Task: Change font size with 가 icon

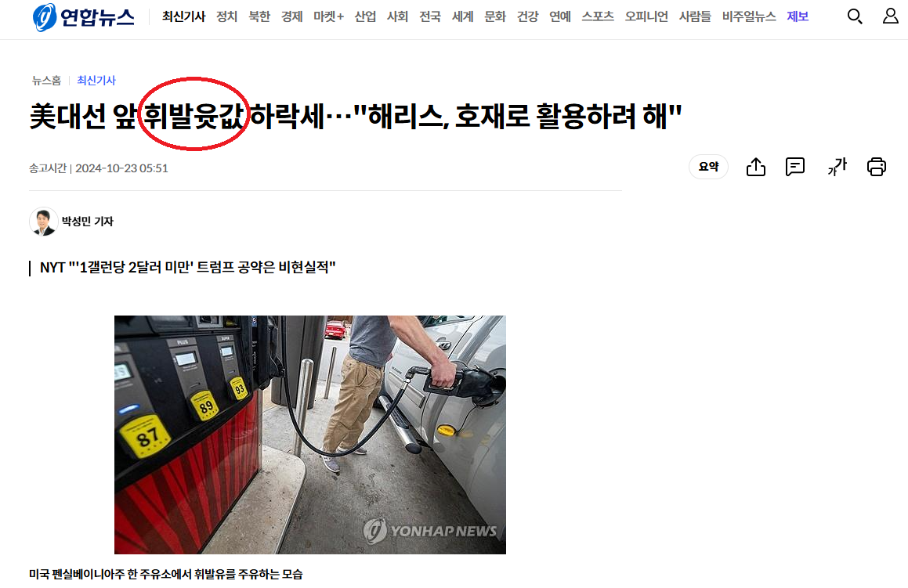Action: click(837, 167)
